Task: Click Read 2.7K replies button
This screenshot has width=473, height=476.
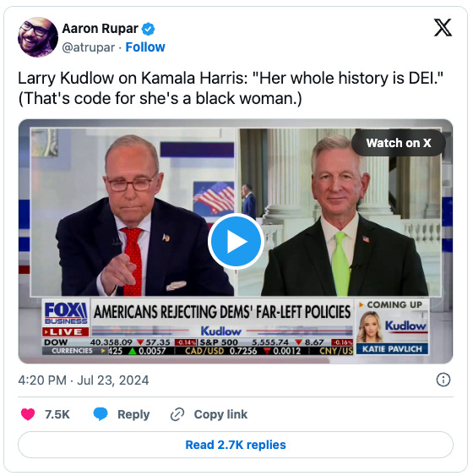Action: coord(236,445)
